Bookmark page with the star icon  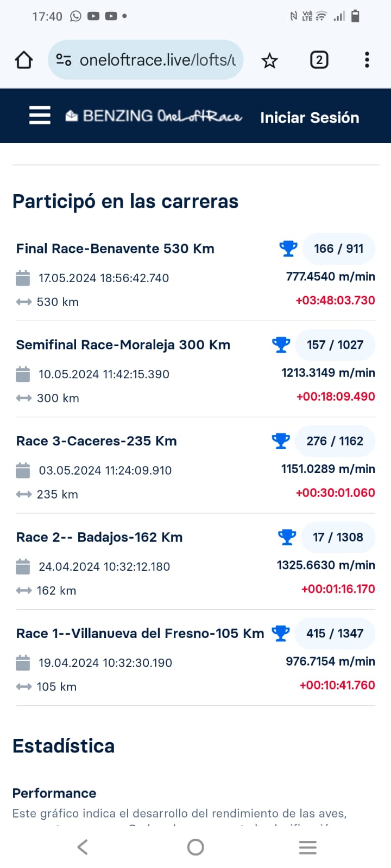pyautogui.click(x=269, y=60)
